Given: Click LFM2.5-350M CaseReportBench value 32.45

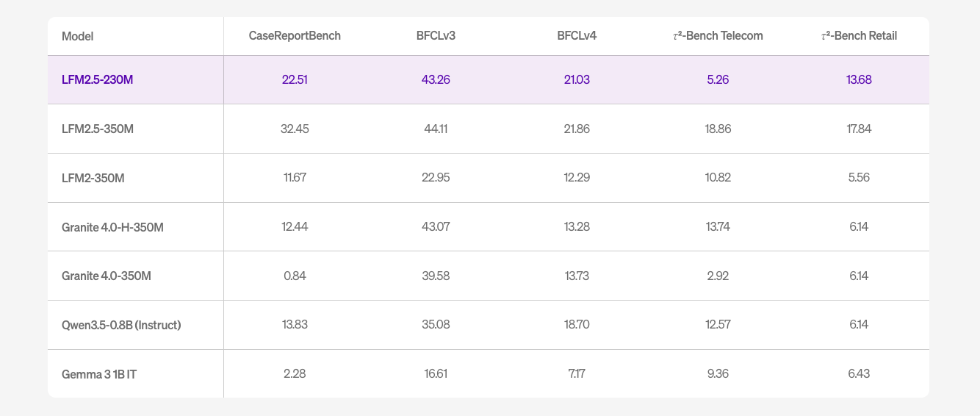Looking at the screenshot, I should pyautogui.click(x=295, y=129).
